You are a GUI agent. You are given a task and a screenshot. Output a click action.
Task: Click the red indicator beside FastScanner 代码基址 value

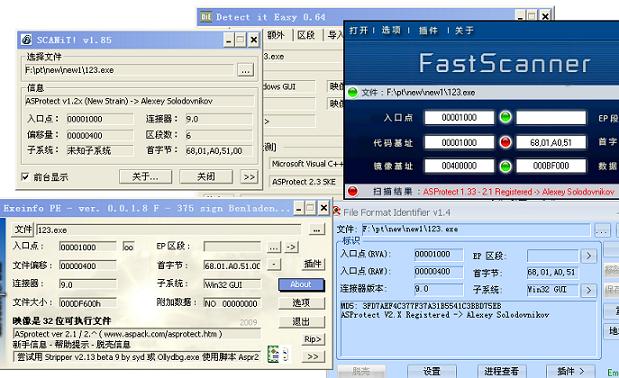click(x=505, y=142)
